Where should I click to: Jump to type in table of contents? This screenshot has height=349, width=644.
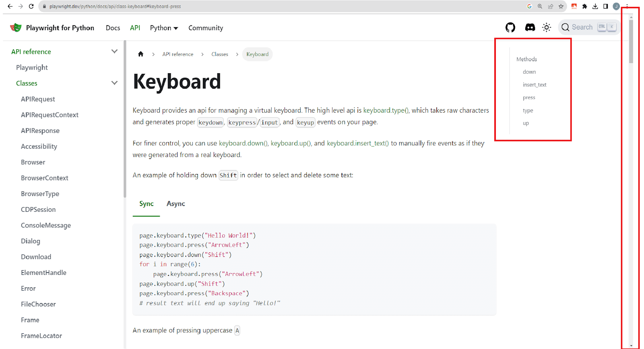tap(528, 110)
